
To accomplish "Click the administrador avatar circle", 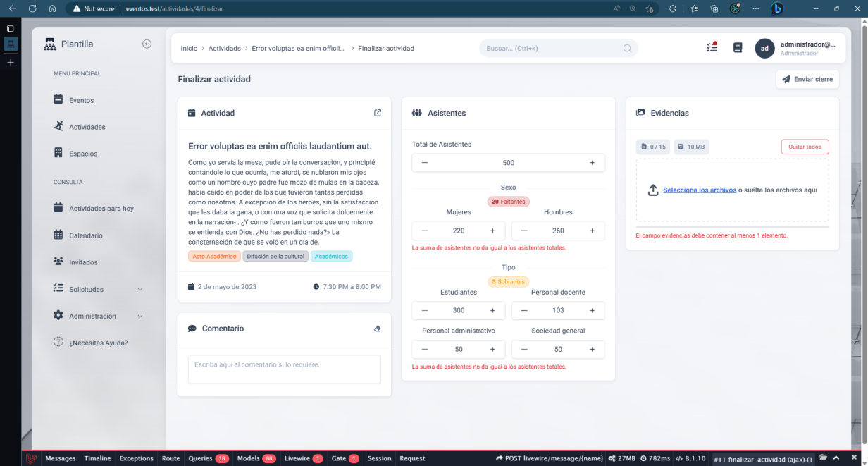I will (764, 48).
